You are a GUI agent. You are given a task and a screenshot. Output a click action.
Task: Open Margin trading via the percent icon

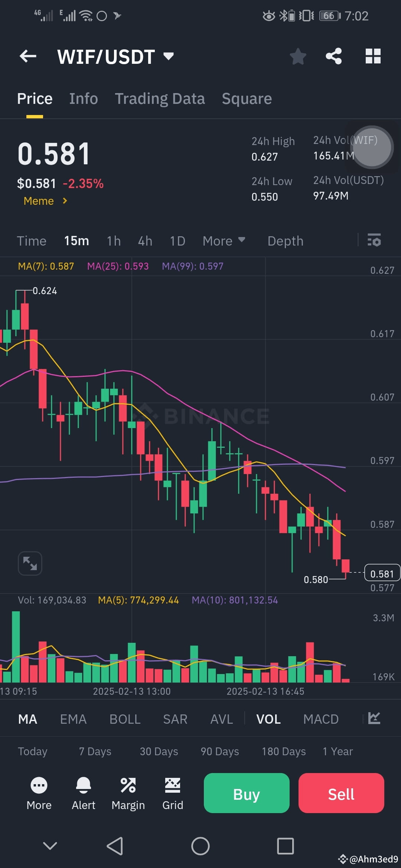coord(128,793)
